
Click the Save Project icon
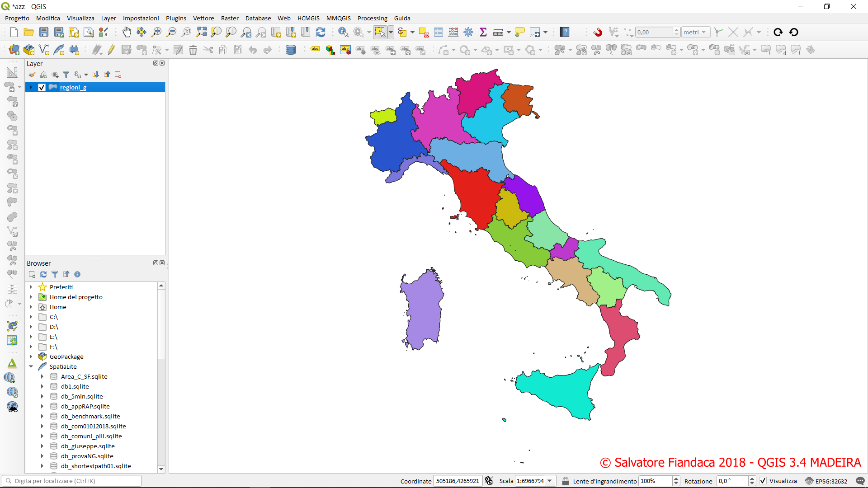click(44, 32)
